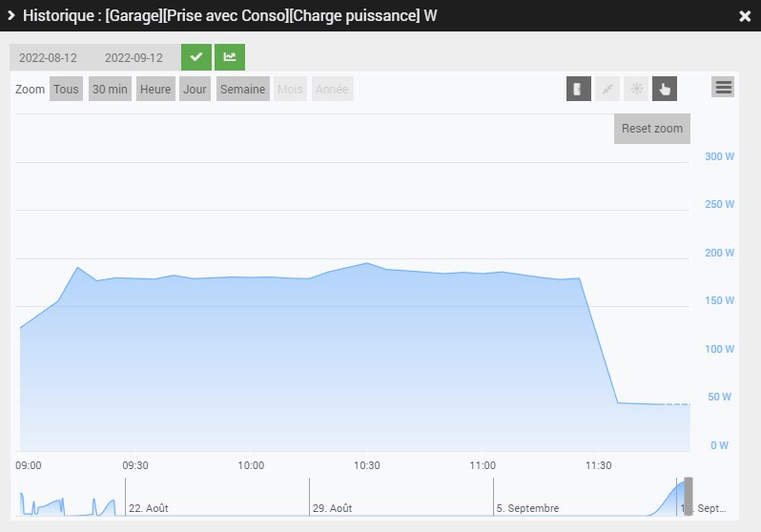Toggle the sun-shaped tracking icon

click(636, 89)
